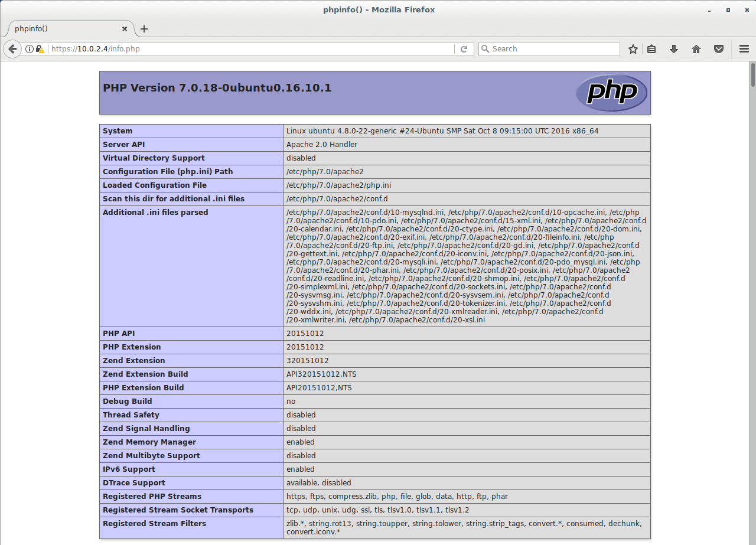Bookmark this page with the star

[633, 49]
